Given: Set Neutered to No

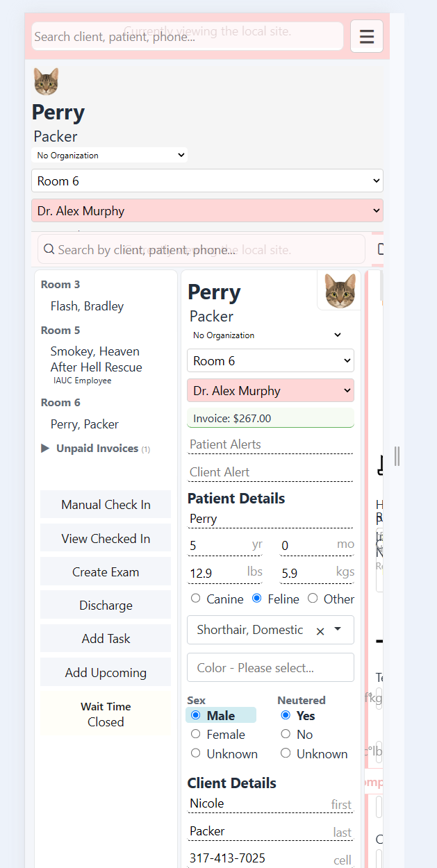Looking at the screenshot, I should pos(286,734).
